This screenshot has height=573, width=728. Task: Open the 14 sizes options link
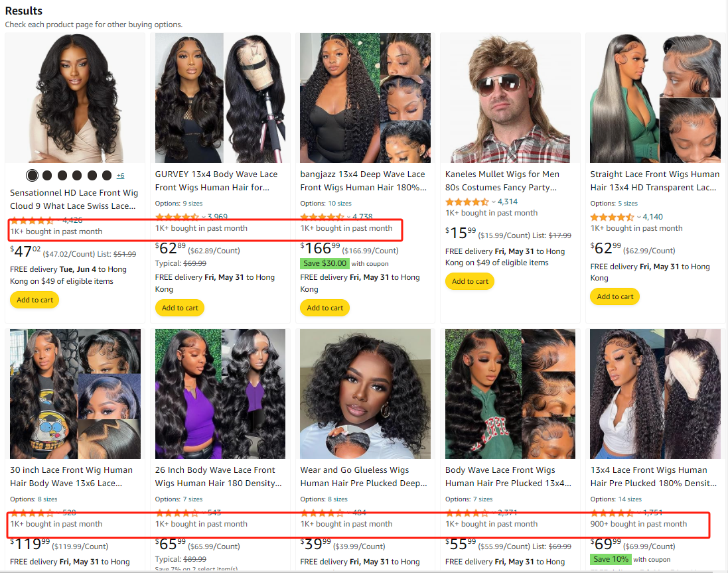pos(630,499)
